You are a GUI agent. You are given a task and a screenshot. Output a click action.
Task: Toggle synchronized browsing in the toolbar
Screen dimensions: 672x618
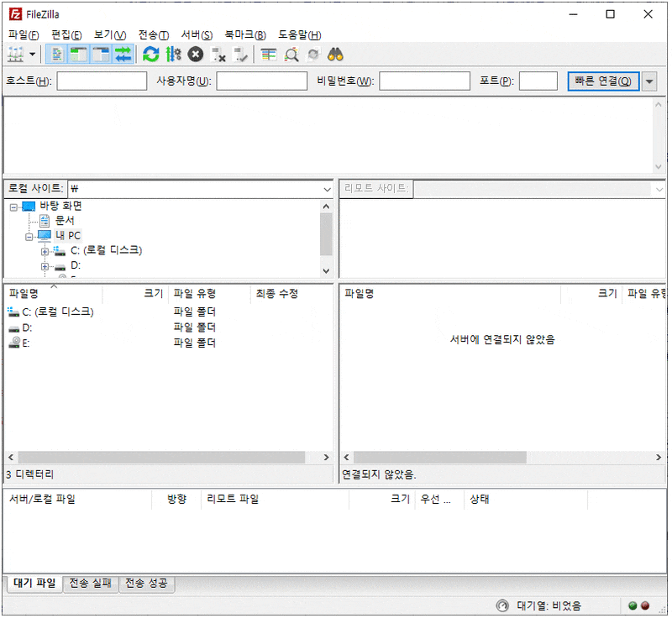[x=313, y=55]
